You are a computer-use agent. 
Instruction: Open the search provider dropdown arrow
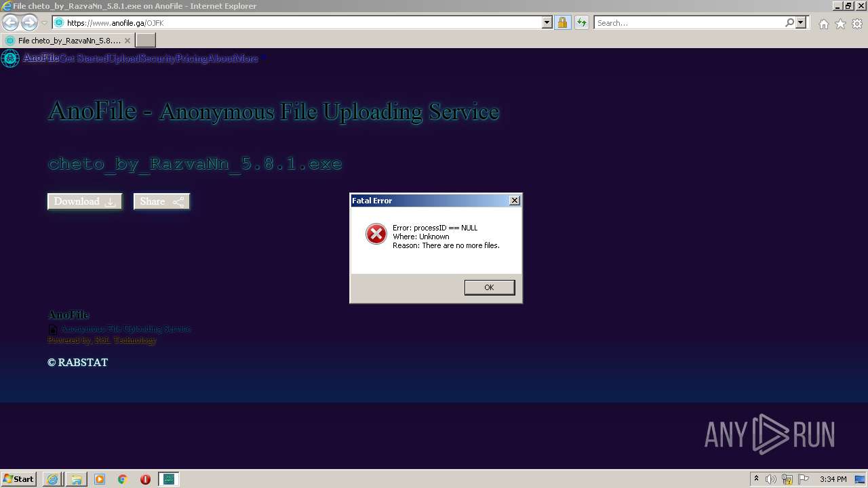point(801,22)
